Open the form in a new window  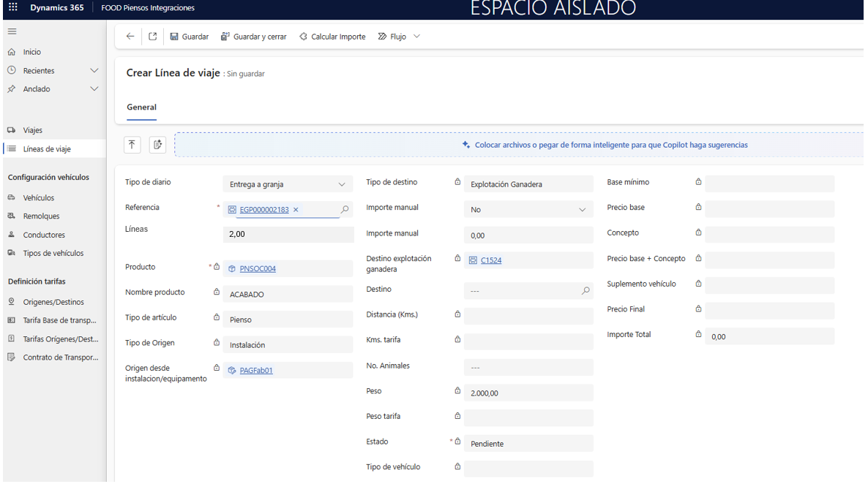coord(153,37)
